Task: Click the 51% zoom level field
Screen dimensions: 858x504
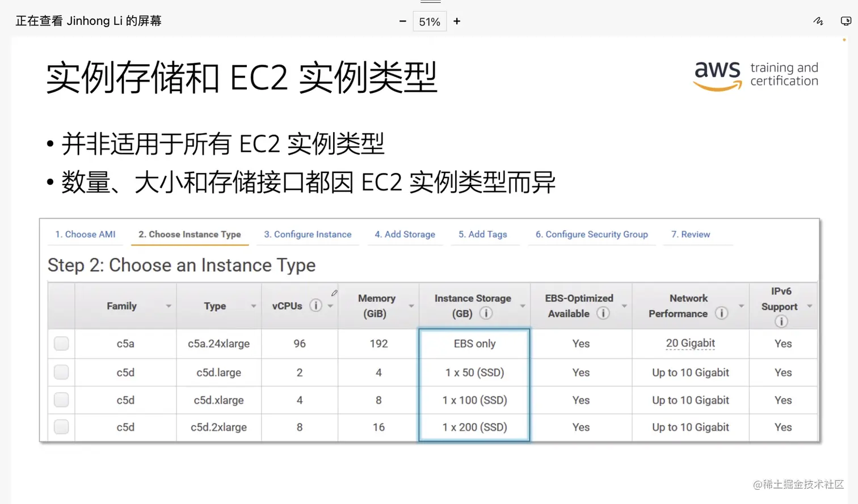Action: tap(430, 22)
